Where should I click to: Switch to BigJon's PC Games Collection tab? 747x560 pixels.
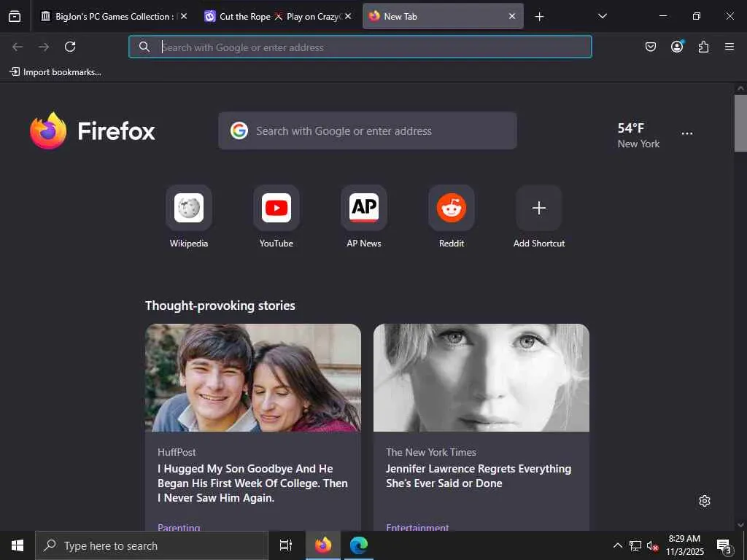tap(113, 16)
